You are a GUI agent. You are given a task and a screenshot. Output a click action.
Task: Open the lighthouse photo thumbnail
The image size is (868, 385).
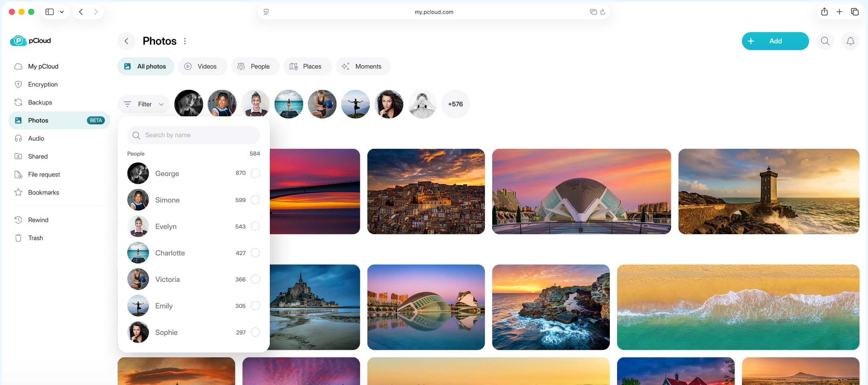768,191
